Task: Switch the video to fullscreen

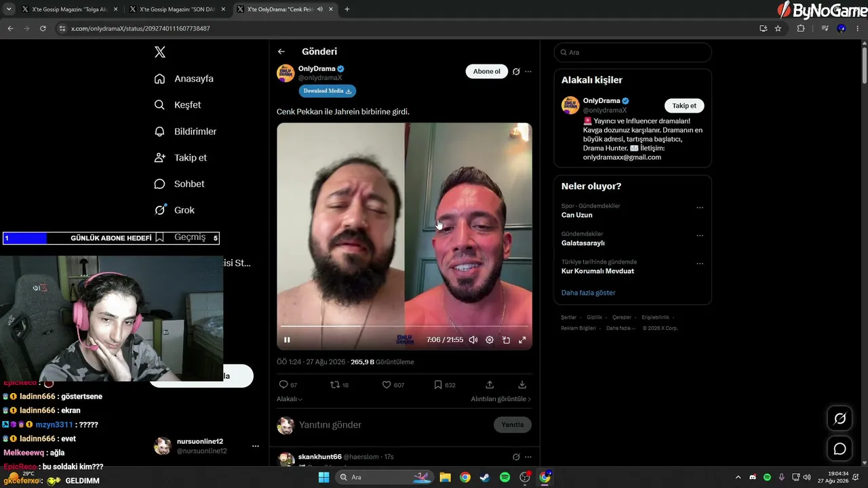Action: tap(522, 340)
